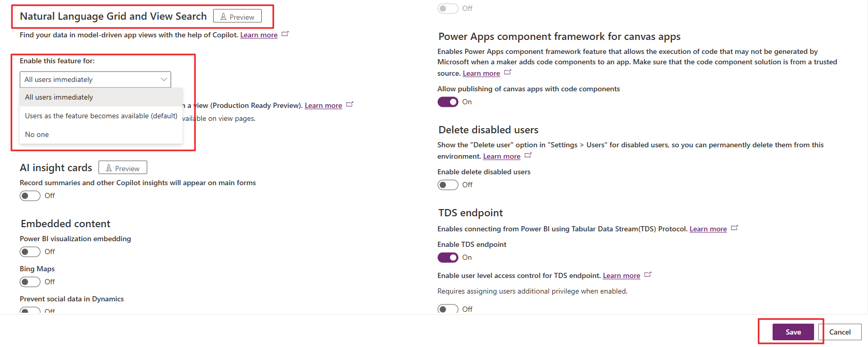Enable the delete disabled users toggle

pyautogui.click(x=448, y=185)
